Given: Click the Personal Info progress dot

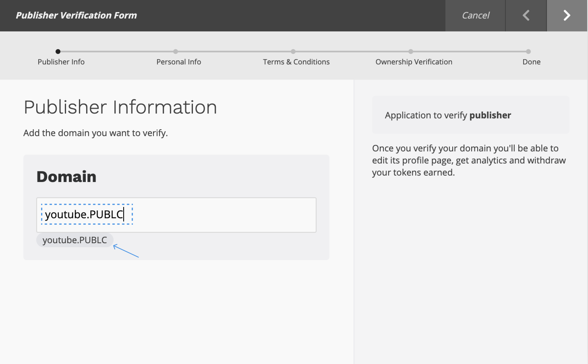Looking at the screenshot, I should (176, 52).
